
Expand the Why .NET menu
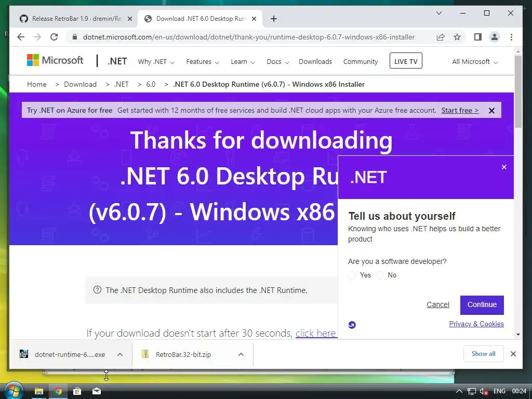tap(156, 62)
